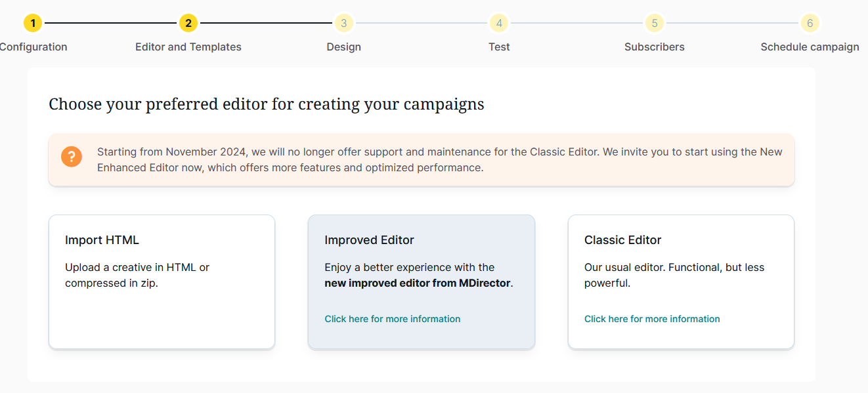This screenshot has height=393, width=868.
Task: Click the orange question mark icon
Action: point(72,157)
